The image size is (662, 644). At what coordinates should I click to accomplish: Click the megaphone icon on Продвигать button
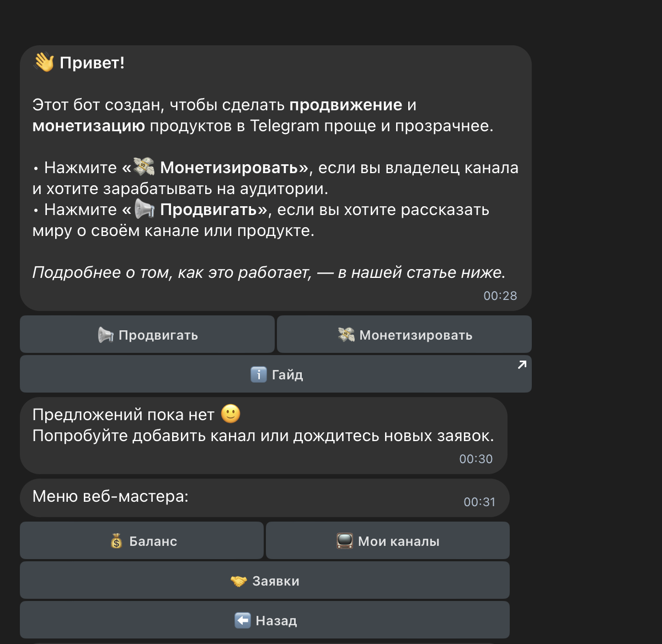coord(104,334)
